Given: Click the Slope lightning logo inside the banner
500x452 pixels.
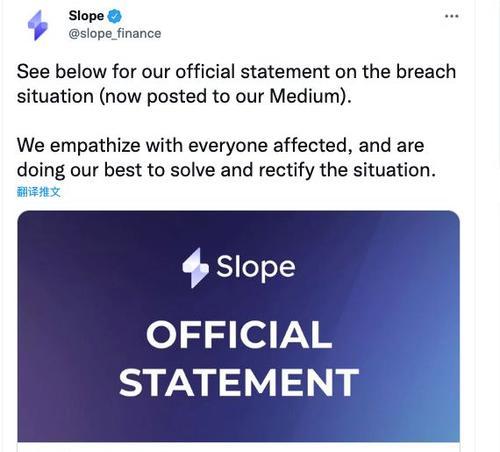Looking at the screenshot, I should point(195,268).
